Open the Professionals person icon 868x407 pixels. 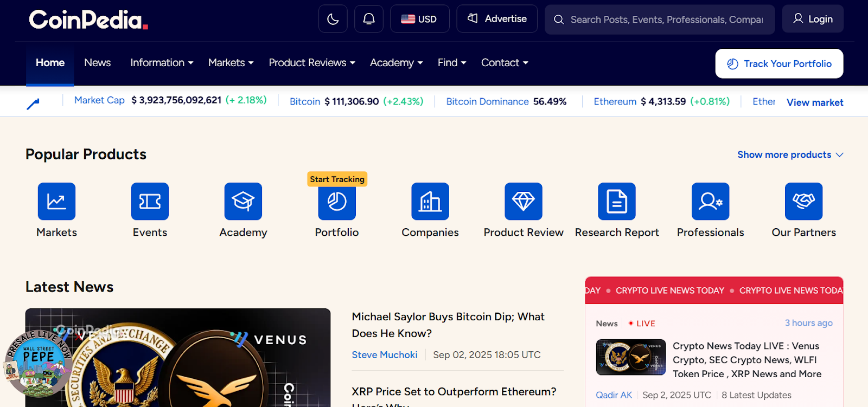tap(710, 202)
